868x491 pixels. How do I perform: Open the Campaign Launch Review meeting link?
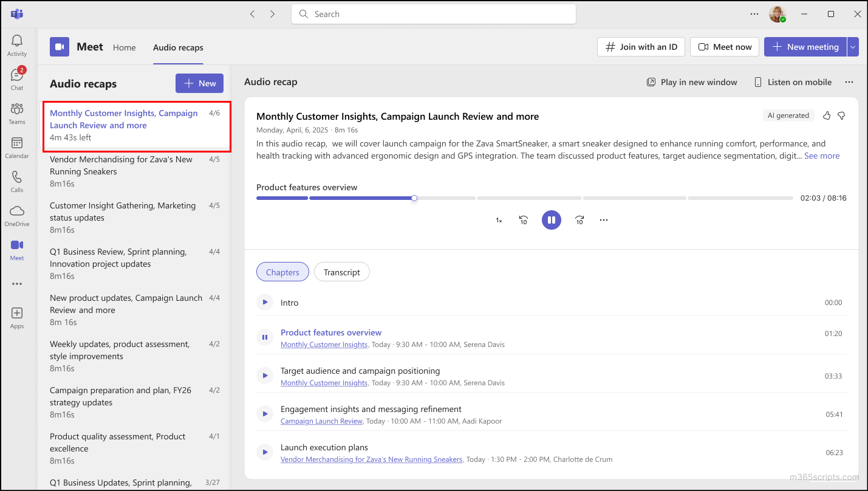(x=321, y=421)
